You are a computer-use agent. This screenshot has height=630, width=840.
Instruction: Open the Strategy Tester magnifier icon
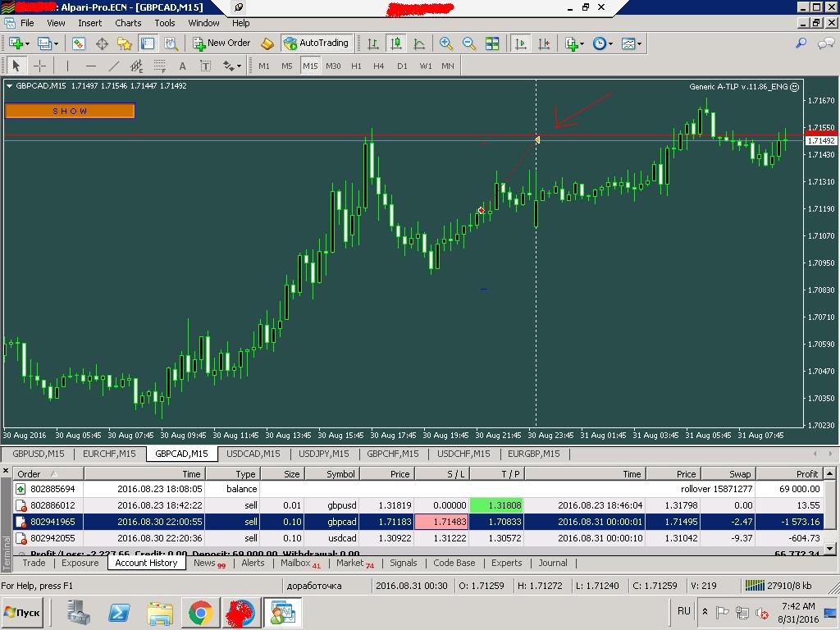click(x=171, y=43)
